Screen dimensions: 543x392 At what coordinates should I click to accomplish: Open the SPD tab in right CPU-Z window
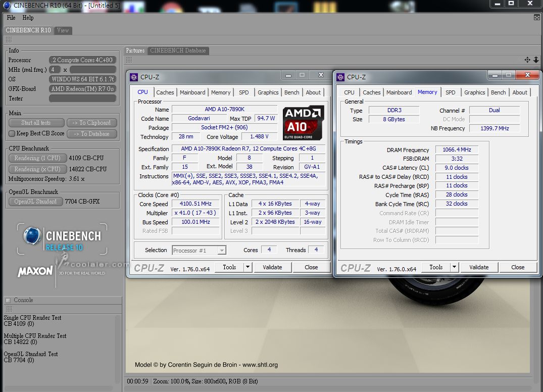coord(450,92)
